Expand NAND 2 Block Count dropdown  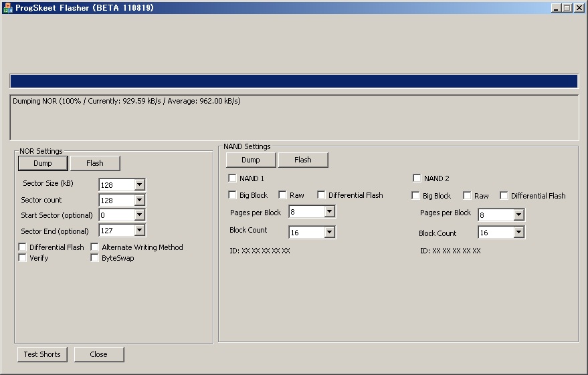(x=519, y=232)
